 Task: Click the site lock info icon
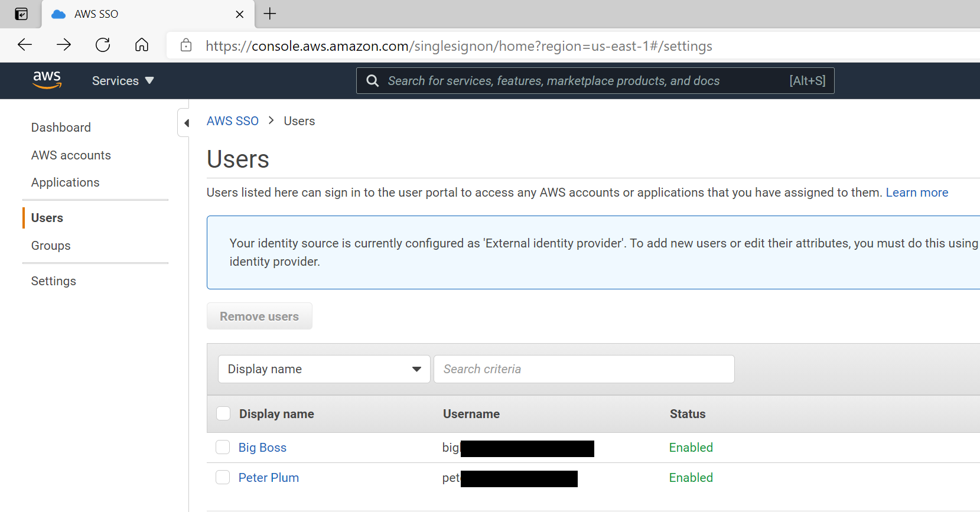(186, 45)
